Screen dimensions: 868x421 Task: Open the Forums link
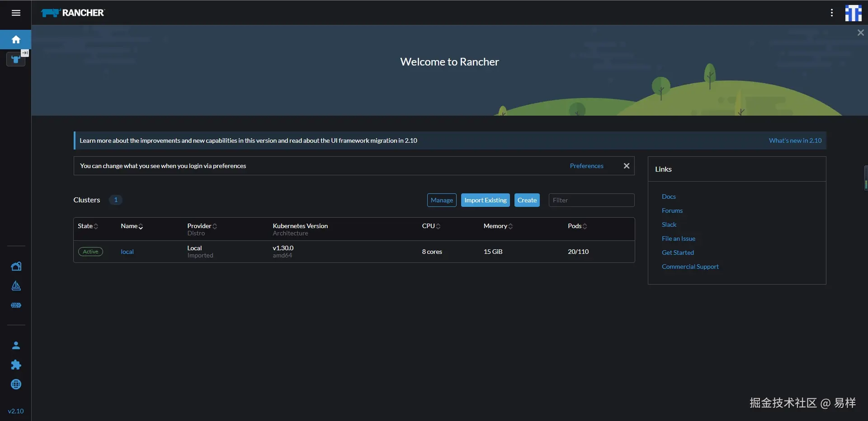[x=672, y=210]
